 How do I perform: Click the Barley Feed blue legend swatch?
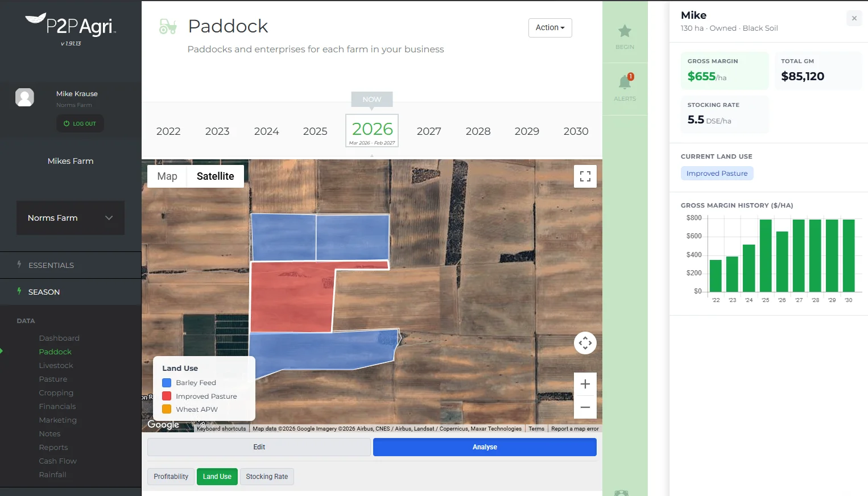(x=167, y=382)
